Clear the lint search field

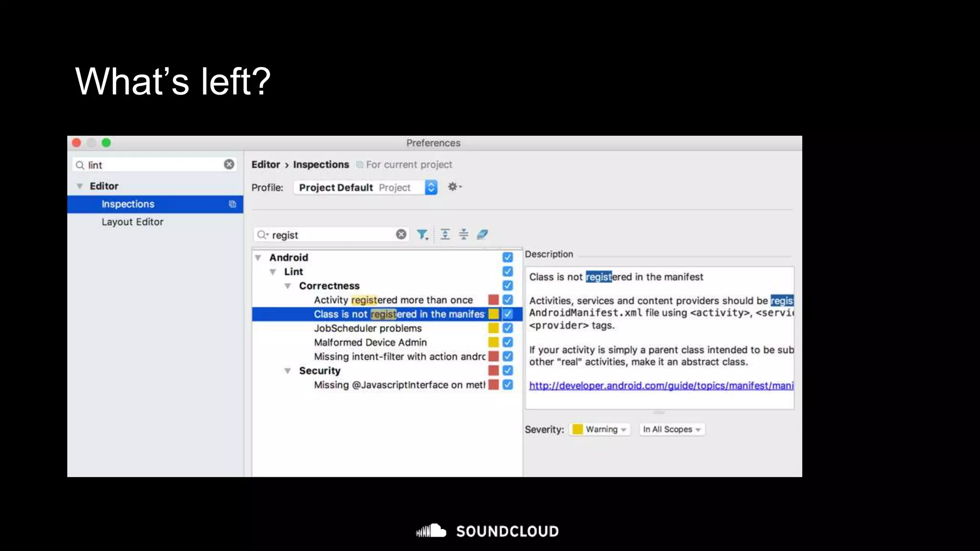pos(229,165)
